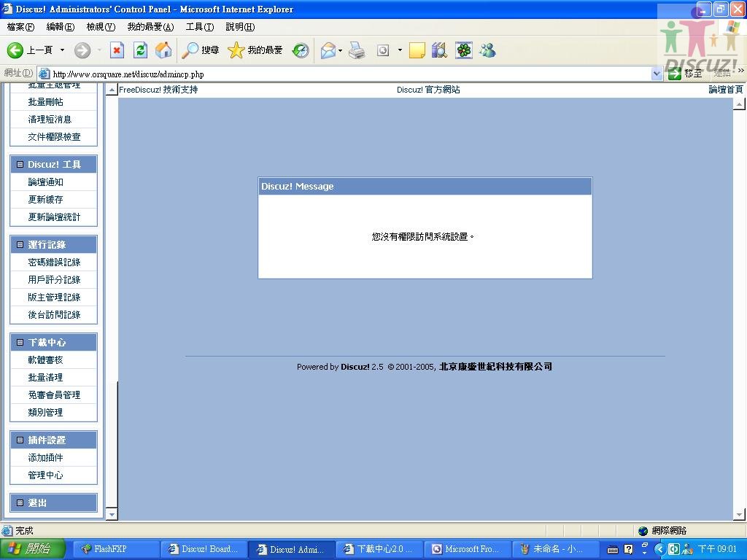Viewport: 747px width, 560px height.
Task: Switch to Discuz! Board taskbar window
Action: 205,549
